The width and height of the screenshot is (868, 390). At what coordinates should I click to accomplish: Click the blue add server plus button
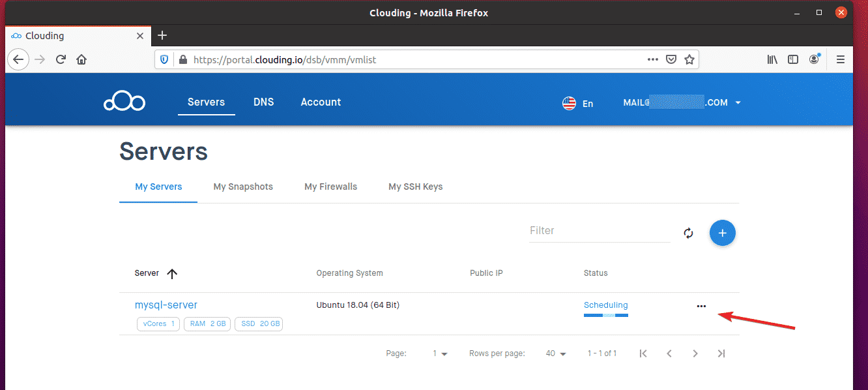(x=722, y=233)
